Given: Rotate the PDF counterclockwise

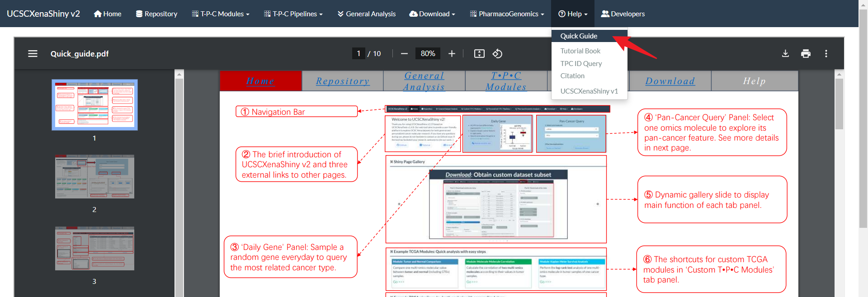Looking at the screenshot, I should pos(497,54).
